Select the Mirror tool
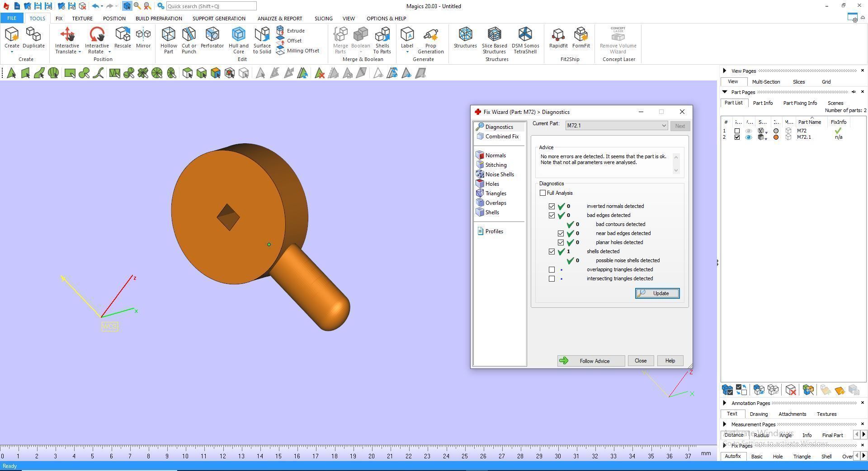The height and width of the screenshot is (471, 868). point(143,38)
